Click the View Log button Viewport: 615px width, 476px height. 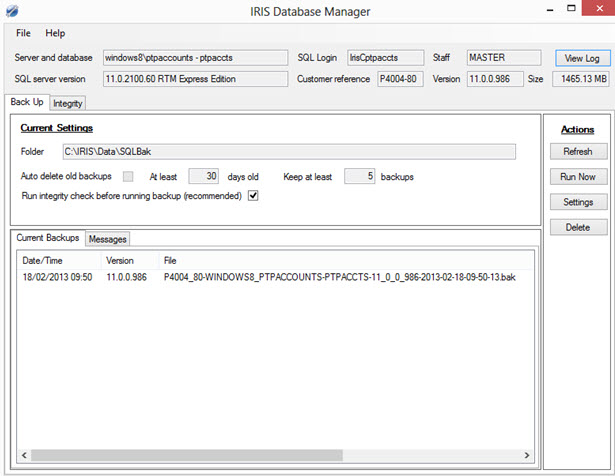(x=582, y=58)
